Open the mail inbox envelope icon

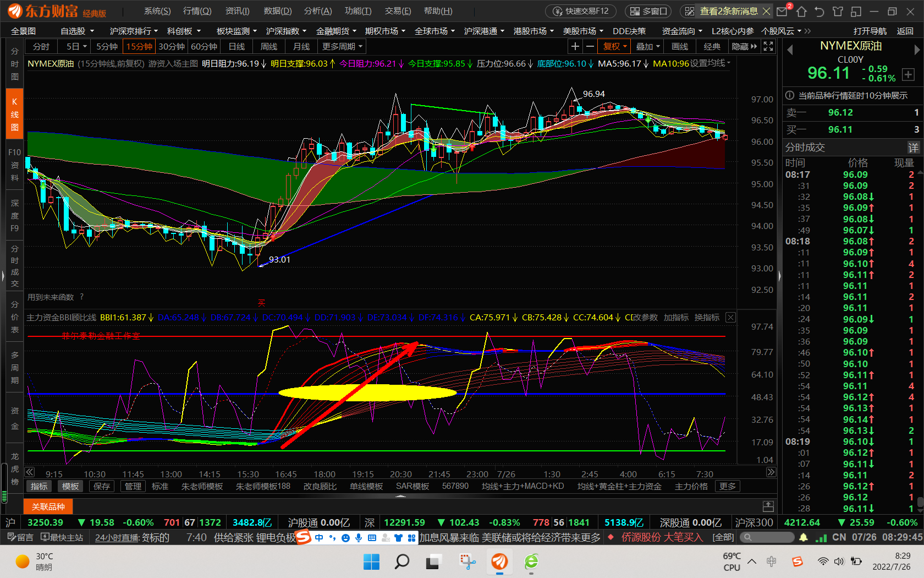(x=782, y=12)
